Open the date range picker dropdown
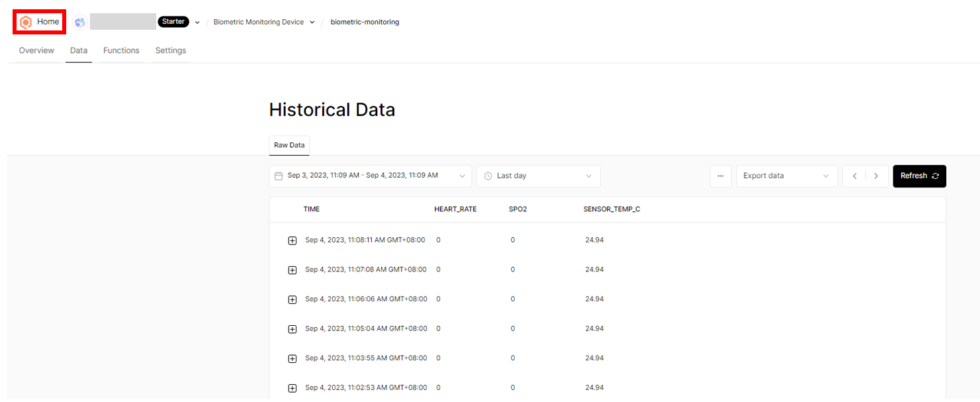The image size is (980, 402). tap(371, 176)
